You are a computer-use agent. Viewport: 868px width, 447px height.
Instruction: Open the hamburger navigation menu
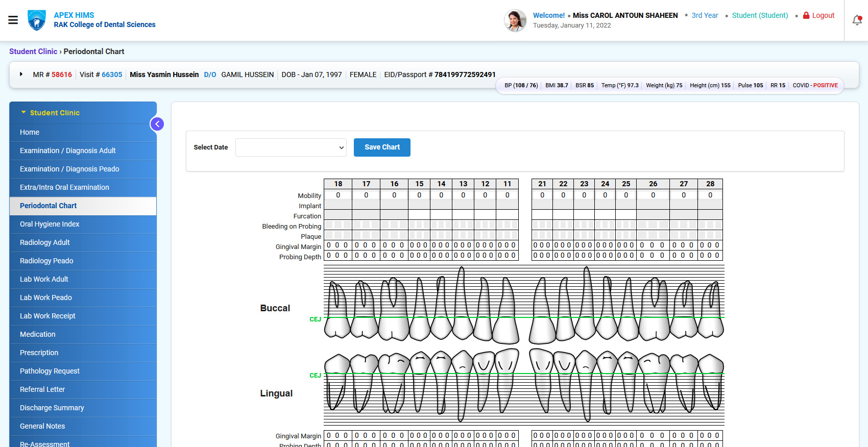coord(13,20)
